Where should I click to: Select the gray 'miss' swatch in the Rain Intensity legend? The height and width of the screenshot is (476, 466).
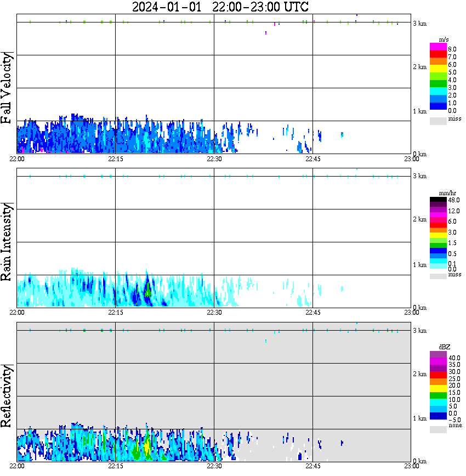click(x=438, y=276)
